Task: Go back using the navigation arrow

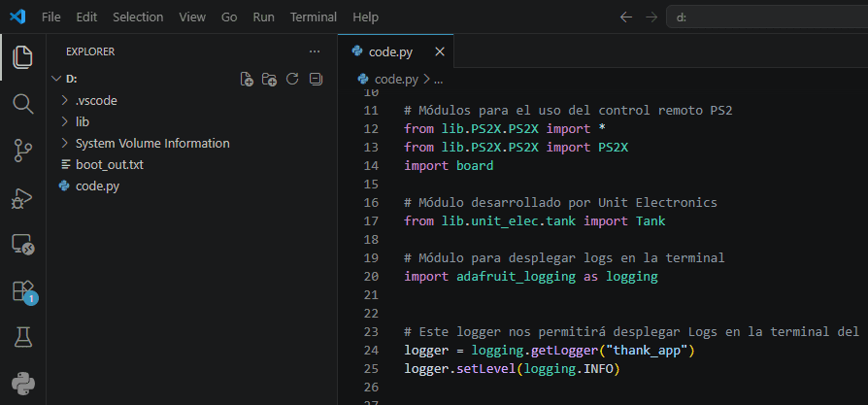Action: pos(626,17)
